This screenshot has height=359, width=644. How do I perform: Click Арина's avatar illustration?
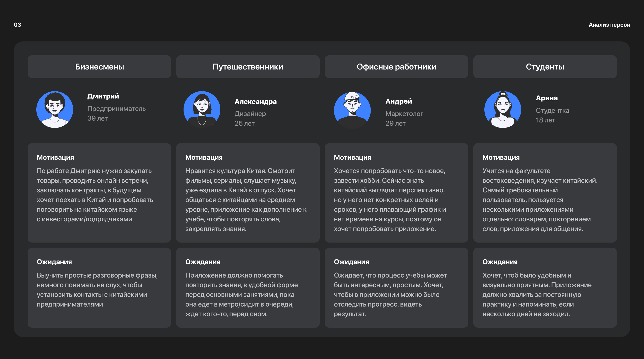point(503,110)
